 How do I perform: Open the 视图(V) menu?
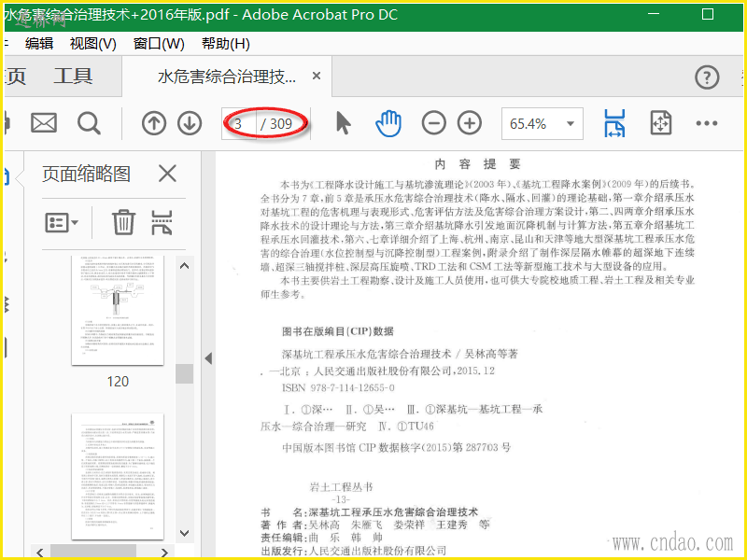click(92, 44)
